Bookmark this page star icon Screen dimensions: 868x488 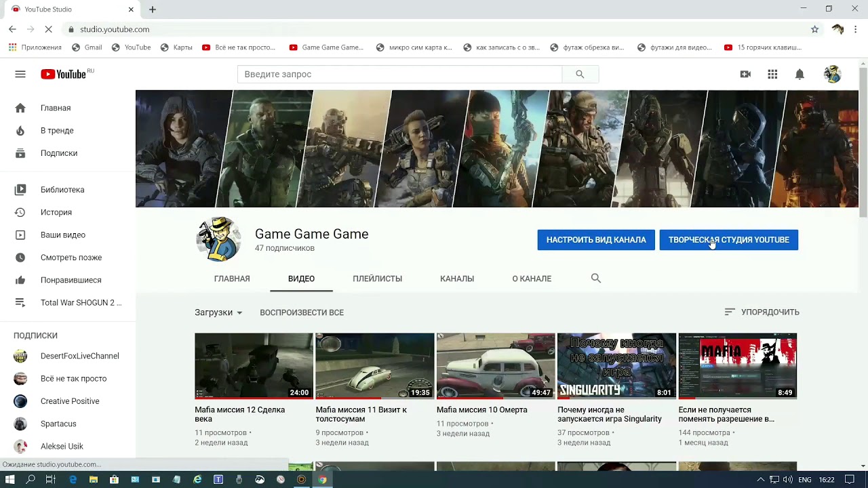(x=814, y=29)
